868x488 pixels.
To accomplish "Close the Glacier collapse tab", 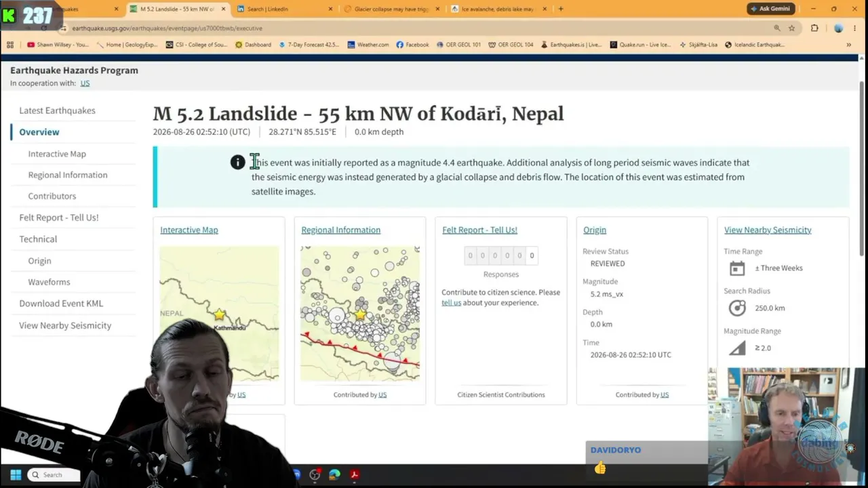I will (437, 9).
